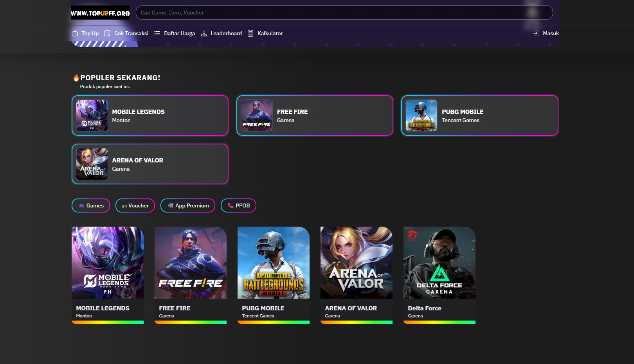Click the WWW.TOPUPFF.ORG site logo

point(100,13)
